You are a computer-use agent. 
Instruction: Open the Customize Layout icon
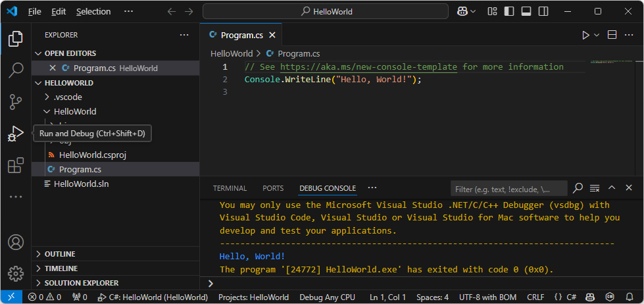492,11
